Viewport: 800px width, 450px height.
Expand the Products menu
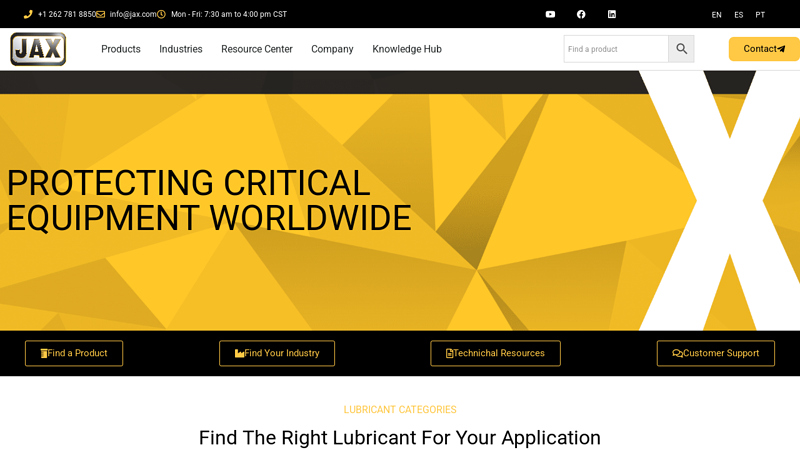120,49
